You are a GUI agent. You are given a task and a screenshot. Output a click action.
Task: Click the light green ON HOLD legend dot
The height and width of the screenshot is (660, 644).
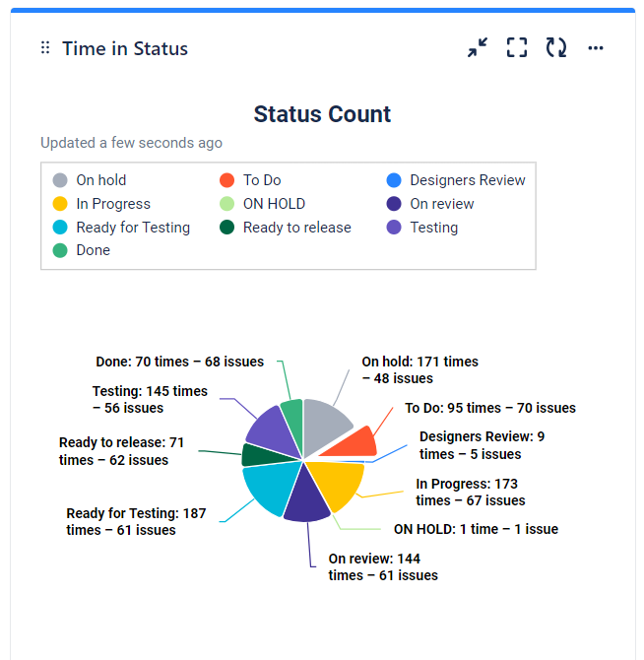tap(226, 204)
